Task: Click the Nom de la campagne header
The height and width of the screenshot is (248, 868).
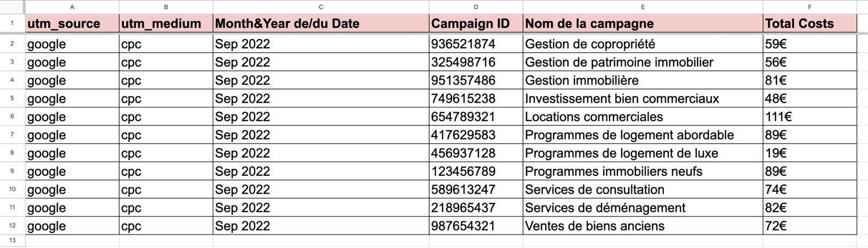Action: [x=643, y=23]
